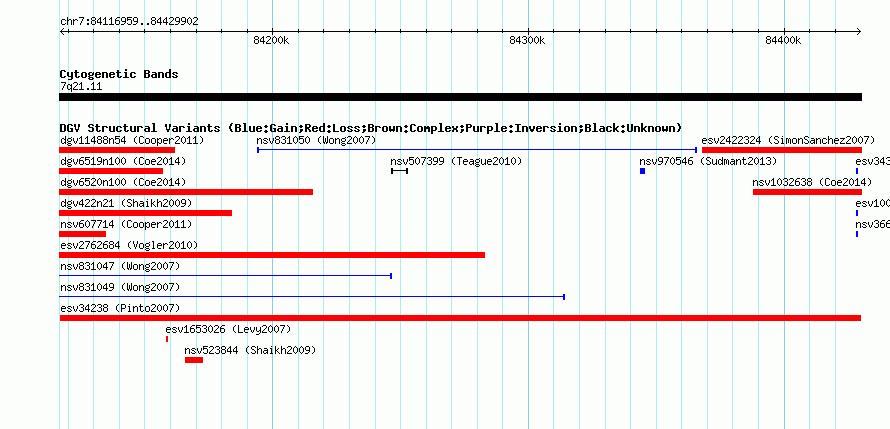This screenshot has width=890, height=429.
Task: Open the esv1653026 (Levy2007) label
Action: click(x=228, y=329)
